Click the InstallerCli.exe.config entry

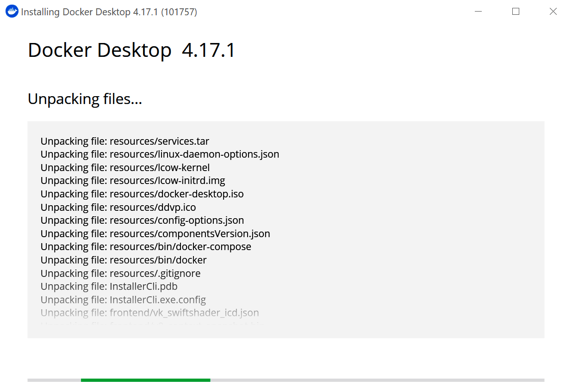pyautogui.click(x=123, y=300)
